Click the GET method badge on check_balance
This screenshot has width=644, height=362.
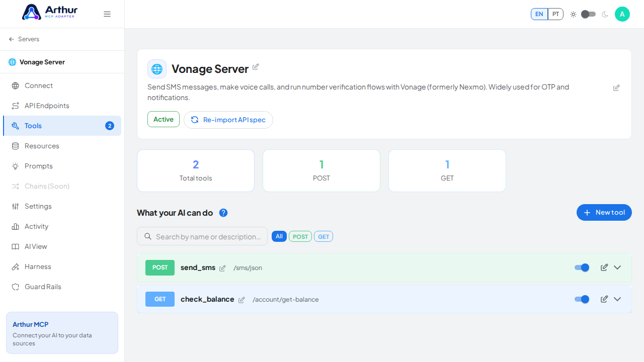click(x=160, y=299)
